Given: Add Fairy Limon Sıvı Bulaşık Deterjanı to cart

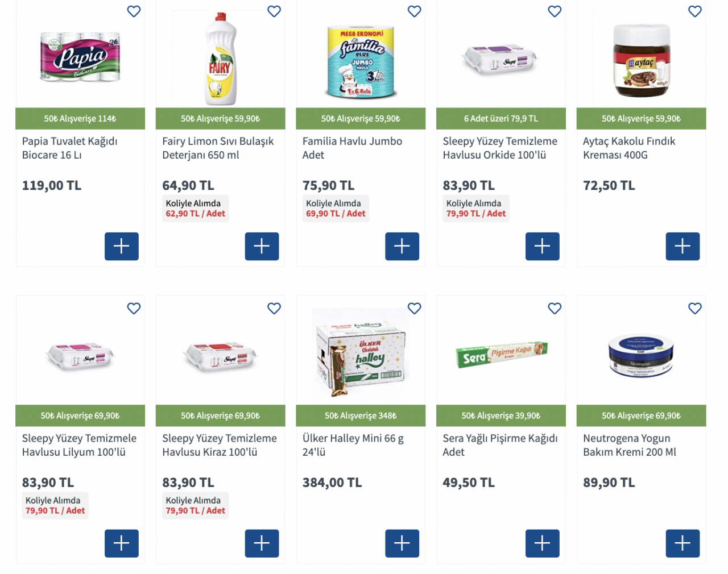Looking at the screenshot, I should pyautogui.click(x=262, y=246).
